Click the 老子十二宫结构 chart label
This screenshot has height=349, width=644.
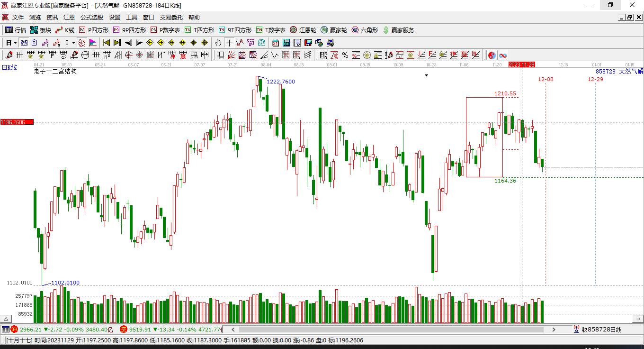[55, 72]
